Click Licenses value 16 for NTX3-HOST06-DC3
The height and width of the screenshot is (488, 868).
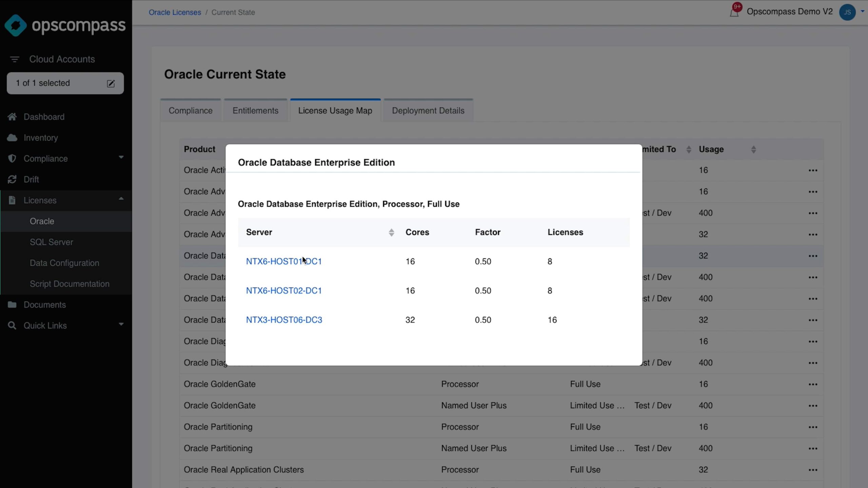pyautogui.click(x=552, y=320)
